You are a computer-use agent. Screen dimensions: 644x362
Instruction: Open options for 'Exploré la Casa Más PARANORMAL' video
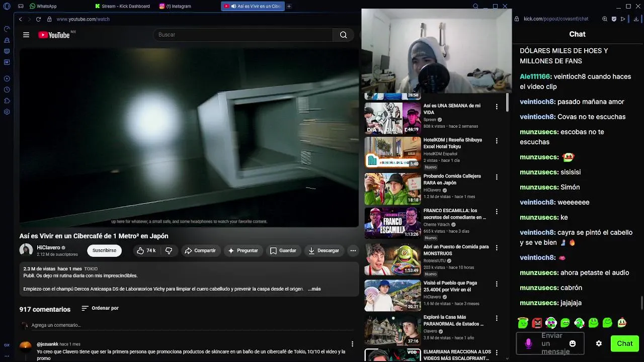pyautogui.click(x=497, y=318)
